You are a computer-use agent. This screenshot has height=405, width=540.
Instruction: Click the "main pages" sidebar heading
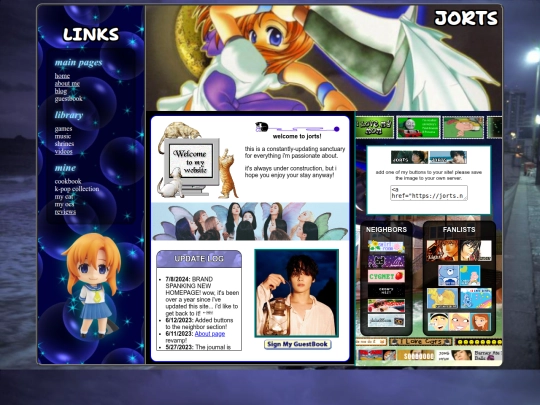79,63
